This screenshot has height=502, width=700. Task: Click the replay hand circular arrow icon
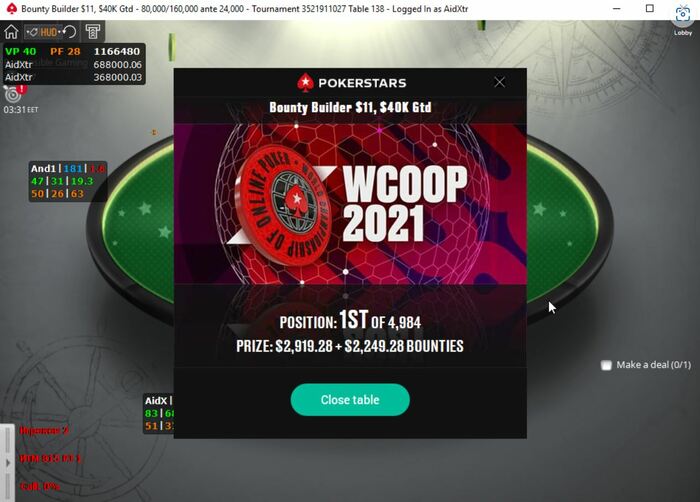click(70, 32)
